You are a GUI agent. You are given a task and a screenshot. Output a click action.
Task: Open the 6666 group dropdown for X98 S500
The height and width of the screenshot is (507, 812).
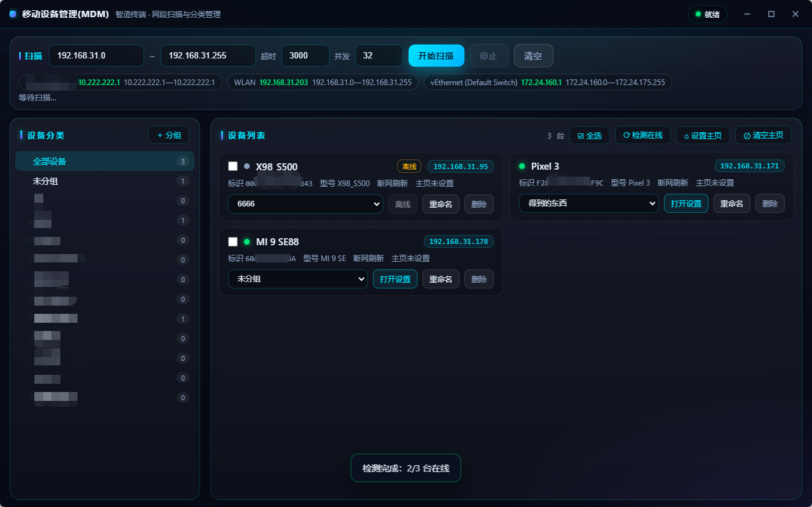point(306,204)
